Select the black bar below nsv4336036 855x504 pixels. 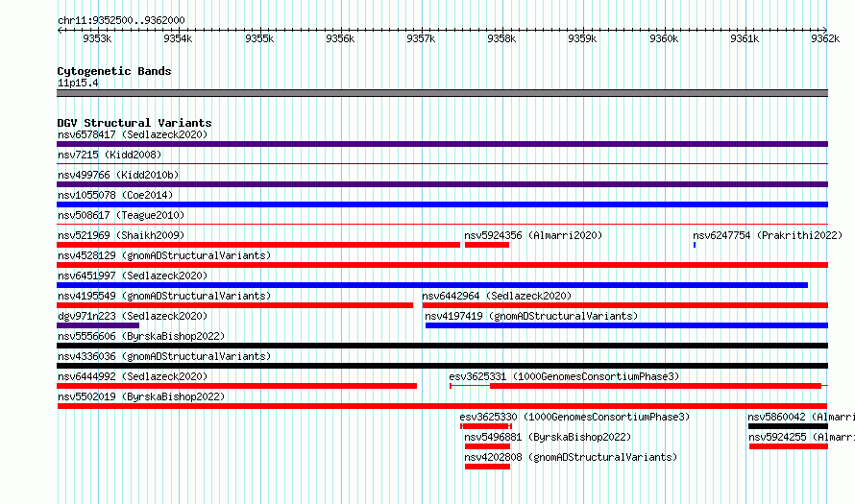(x=442, y=366)
